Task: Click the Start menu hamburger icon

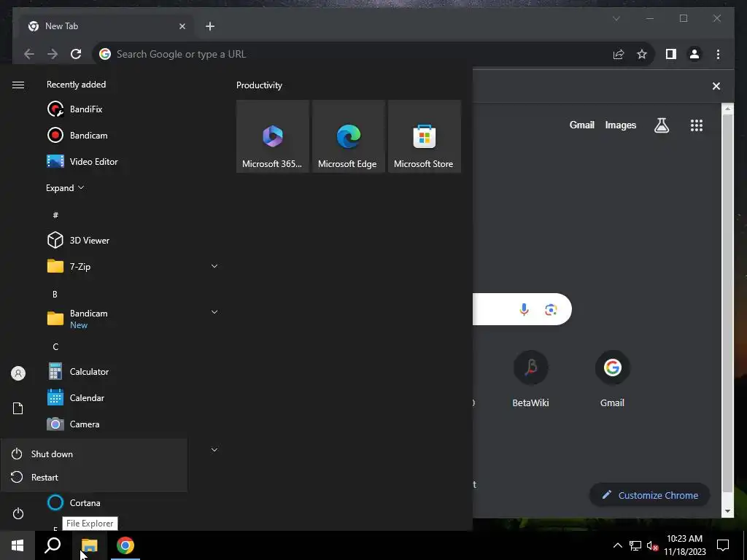Action: (18, 85)
